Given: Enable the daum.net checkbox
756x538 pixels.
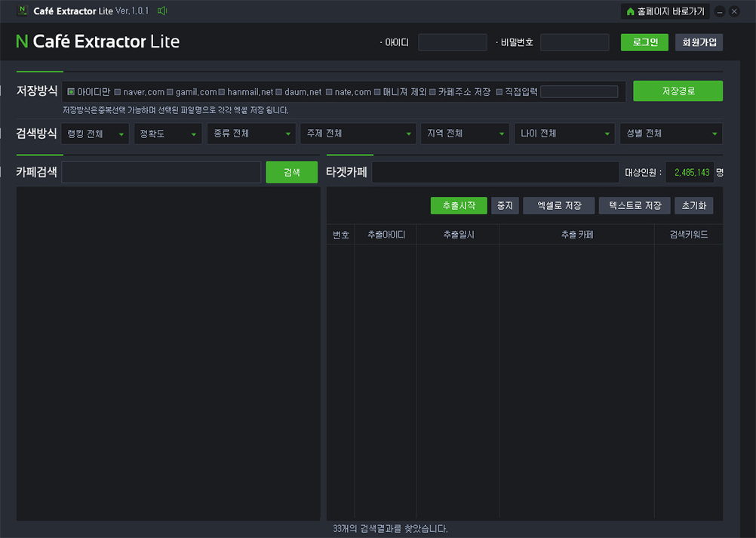Looking at the screenshot, I should tap(278, 91).
